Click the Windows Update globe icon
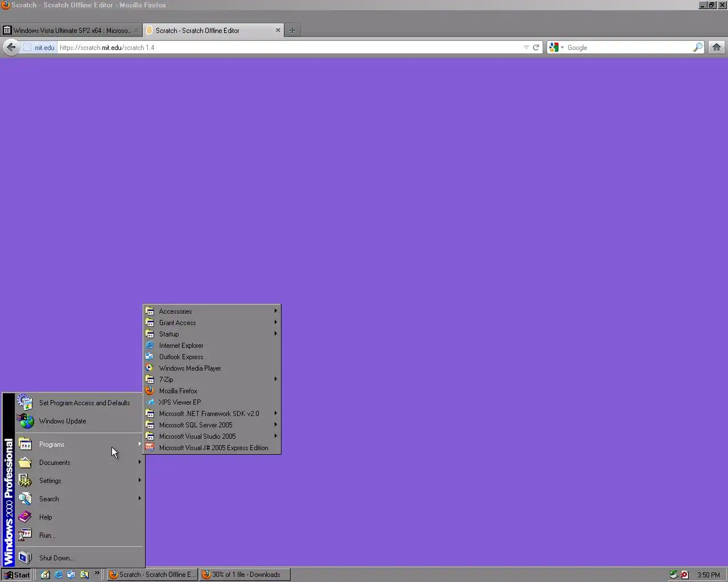The width and height of the screenshot is (728, 582). coord(25,421)
